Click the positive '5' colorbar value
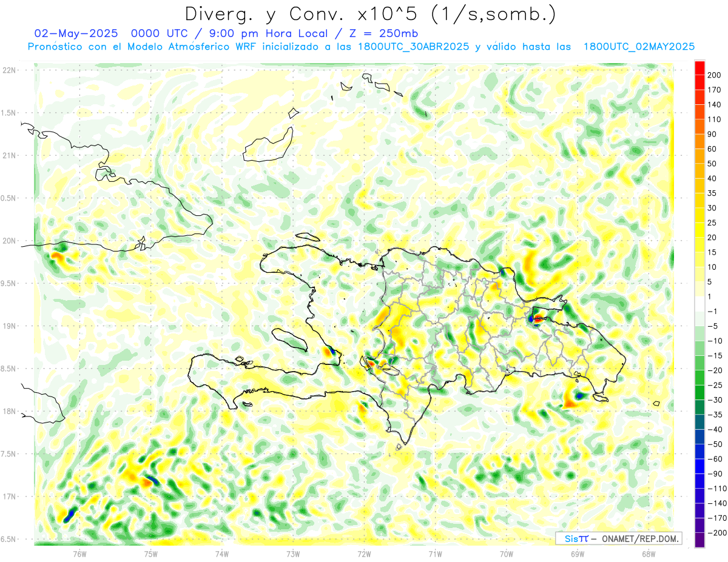Screen dimensions: 728x562 pyautogui.click(x=711, y=282)
